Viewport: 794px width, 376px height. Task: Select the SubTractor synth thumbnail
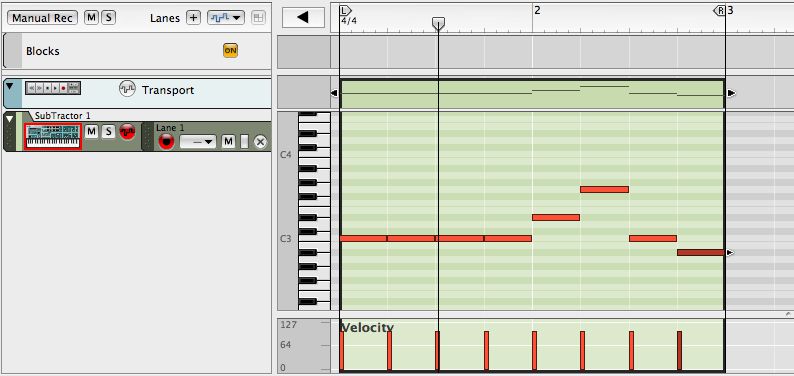(x=53, y=137)
